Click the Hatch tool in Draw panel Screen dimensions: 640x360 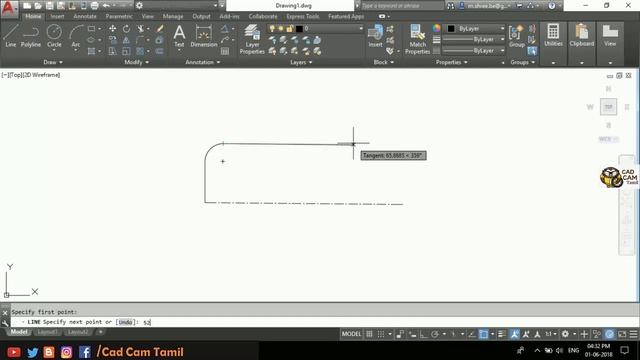point(91,51)
